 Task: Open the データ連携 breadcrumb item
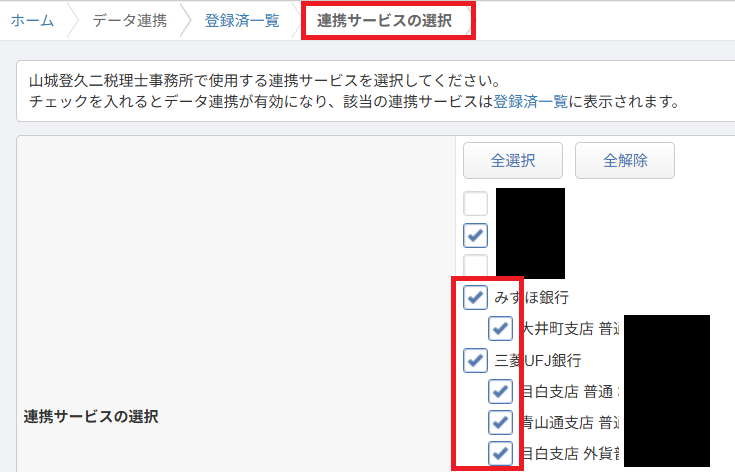(129, 21)
